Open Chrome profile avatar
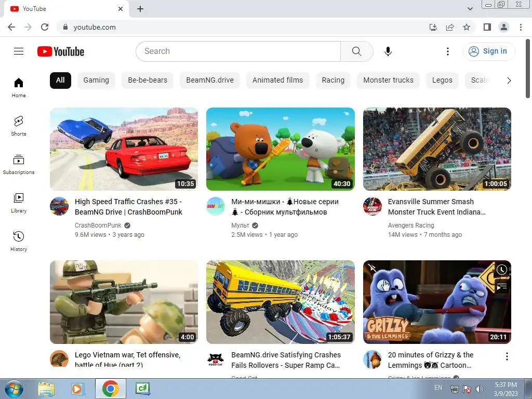532x399 pixels. (504, 27)
